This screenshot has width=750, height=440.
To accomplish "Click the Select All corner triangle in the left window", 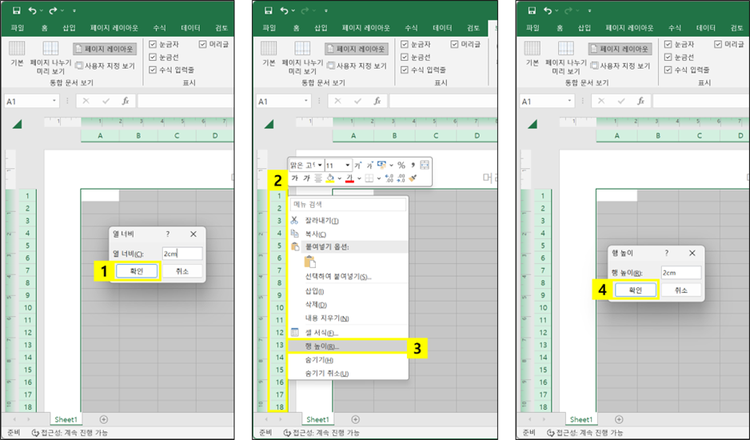I will coord(17,124).
